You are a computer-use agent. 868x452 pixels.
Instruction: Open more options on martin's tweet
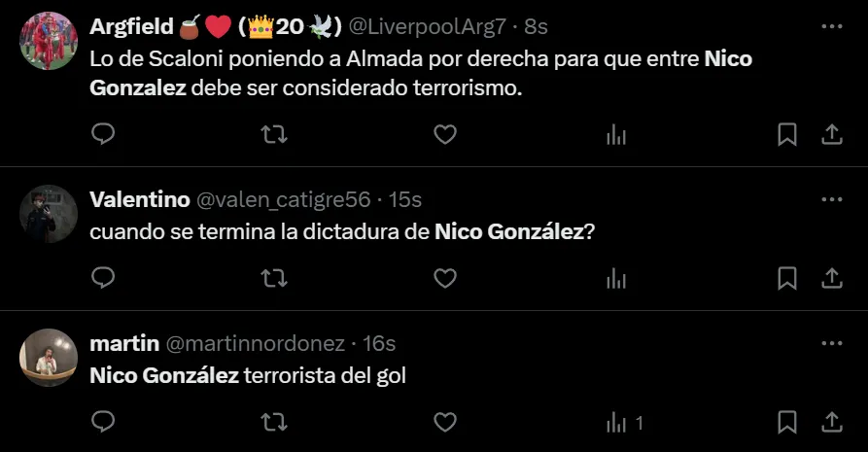point(831,343)
